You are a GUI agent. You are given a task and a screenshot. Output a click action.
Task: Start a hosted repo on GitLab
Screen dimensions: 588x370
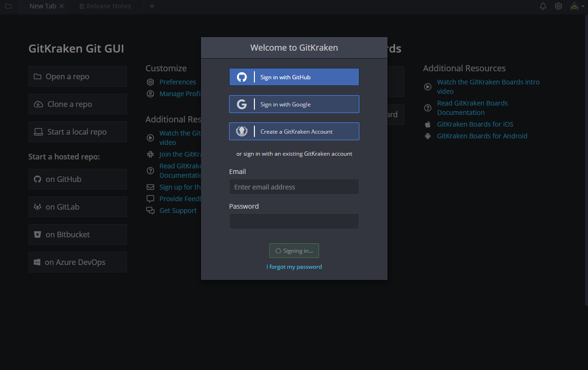point(78,207)
